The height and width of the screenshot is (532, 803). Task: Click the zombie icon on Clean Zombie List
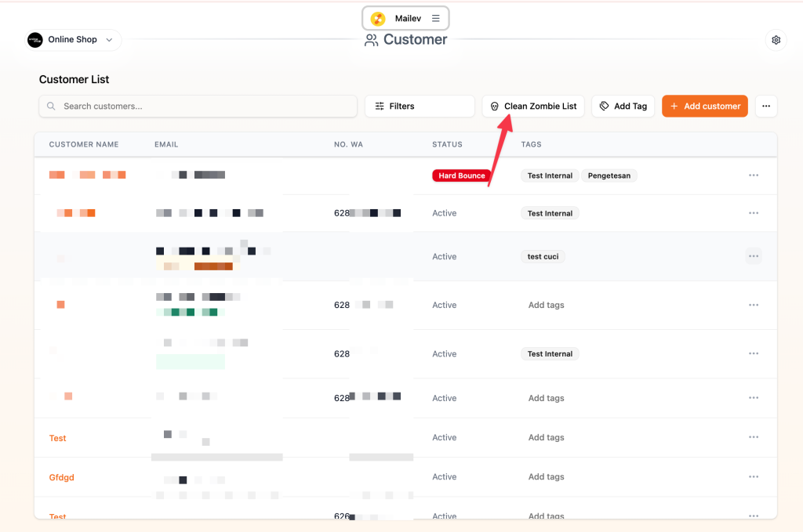point(494,107)
